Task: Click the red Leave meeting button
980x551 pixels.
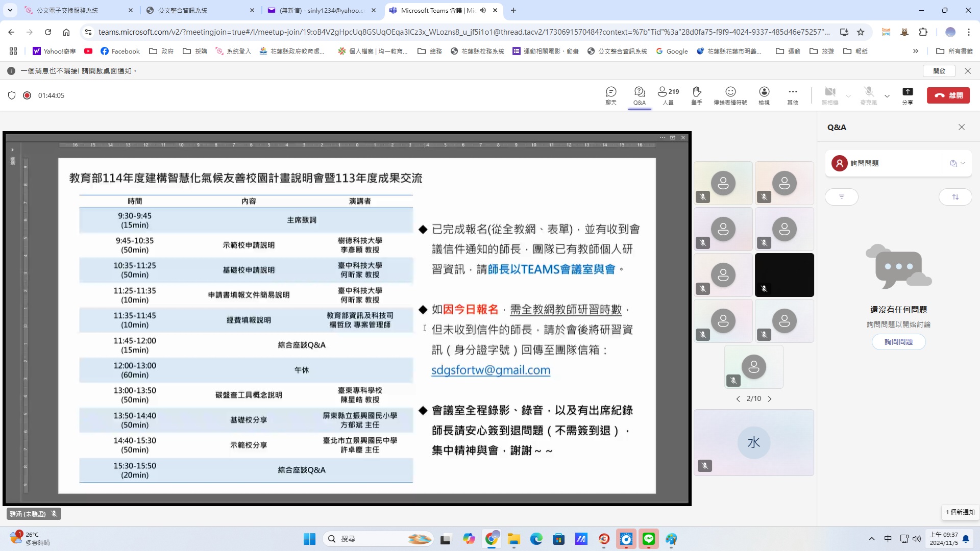Action: 948,95
